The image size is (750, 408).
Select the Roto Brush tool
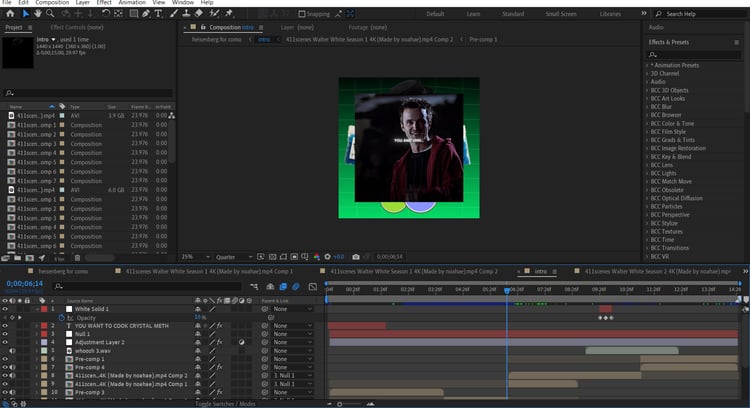(x=215, y=14)
